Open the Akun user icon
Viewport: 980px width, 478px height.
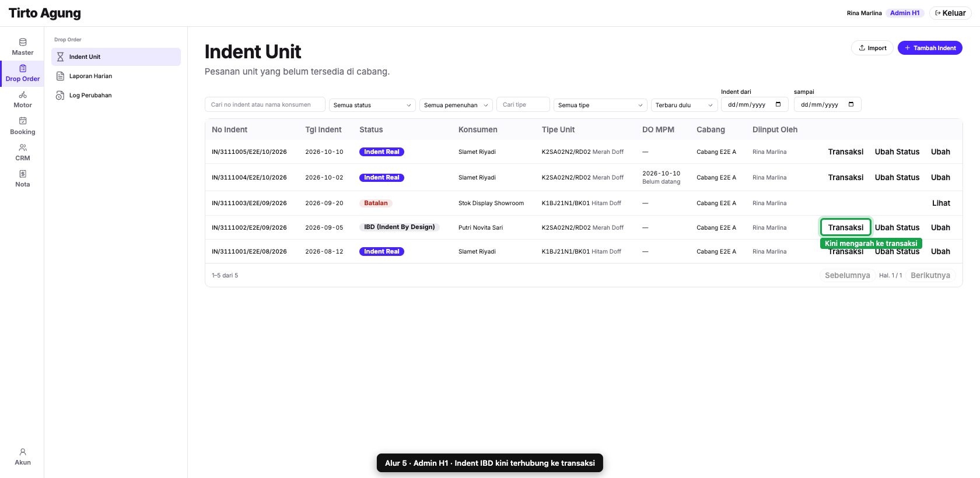pyautogui.click(x=23, y=452)
